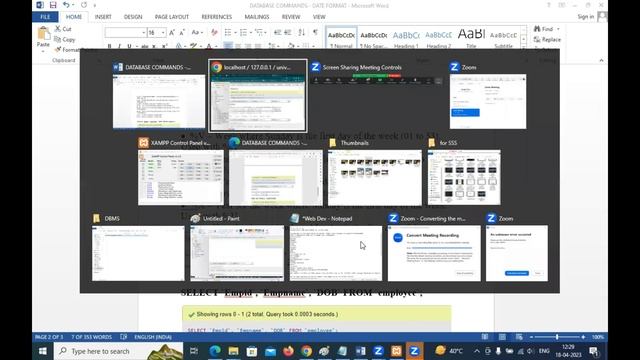Screen dimensions: 640x360
Task: Click the proofing book icon in status bar
Action: pos(124,337)
